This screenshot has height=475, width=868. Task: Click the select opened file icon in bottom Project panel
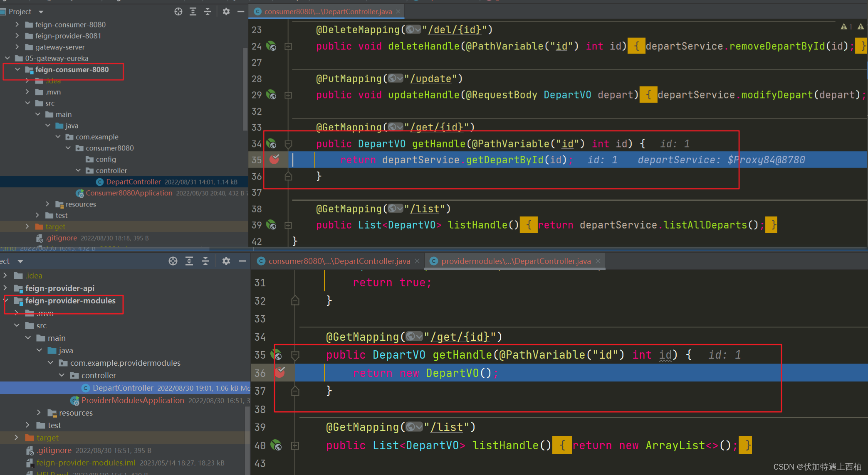click(x=173, y=261)
